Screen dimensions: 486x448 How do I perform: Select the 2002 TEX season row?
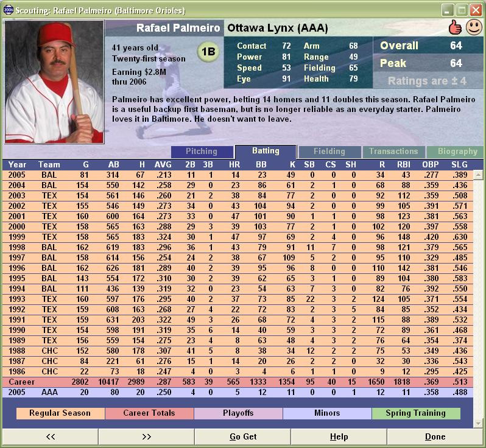pos(238,206)
